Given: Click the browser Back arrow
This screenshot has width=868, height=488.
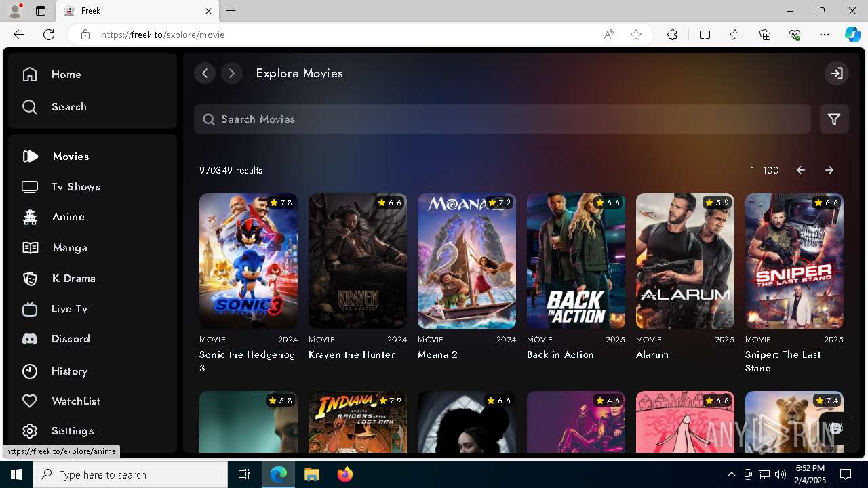Looking at the screenshot, I should pyautogui.click(x=19, y=35).
